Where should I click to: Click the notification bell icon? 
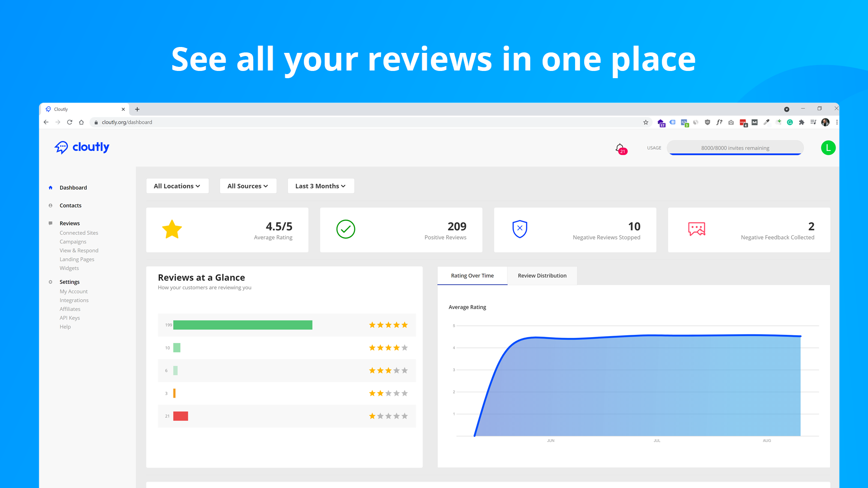[x=620, y=148]
